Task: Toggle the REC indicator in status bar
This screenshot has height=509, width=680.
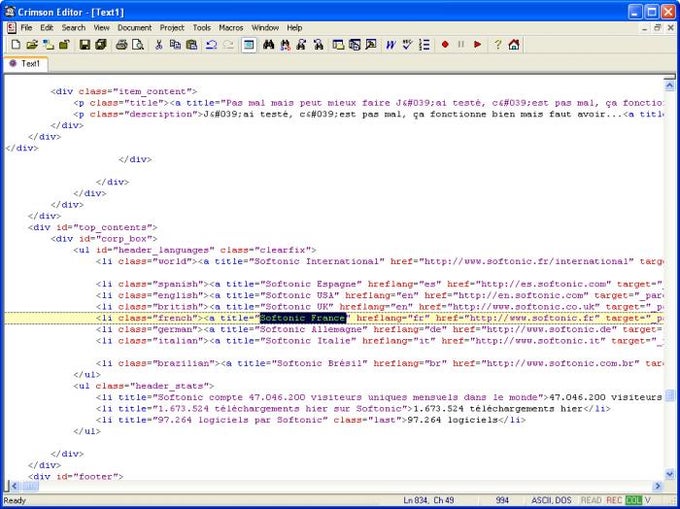Action: point(614,500)
